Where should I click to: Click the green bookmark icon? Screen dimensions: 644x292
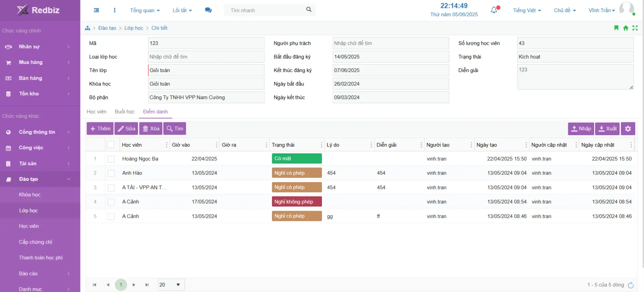pos(616,28)
